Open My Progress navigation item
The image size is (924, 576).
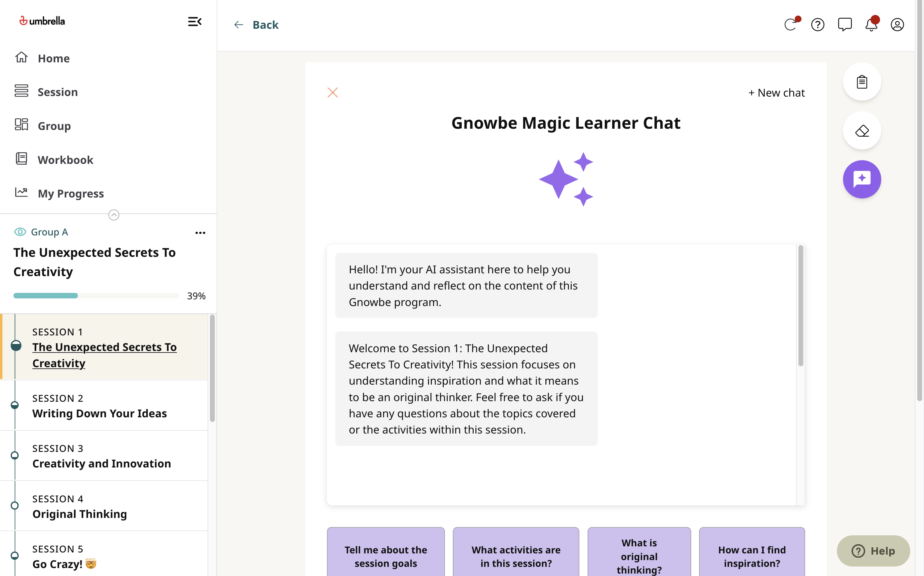pyautogui.click(x=71, y=194)
